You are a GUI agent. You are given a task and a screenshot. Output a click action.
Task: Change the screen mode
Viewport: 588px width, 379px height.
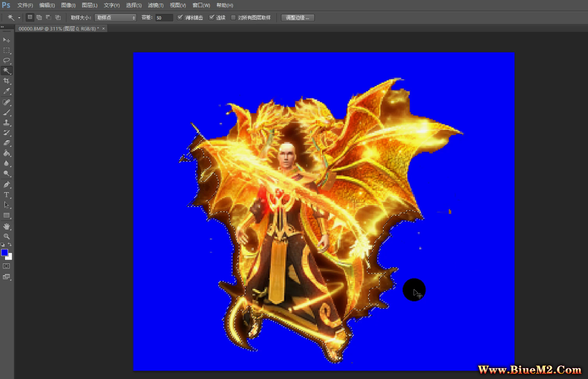click(x=6, y=277)
